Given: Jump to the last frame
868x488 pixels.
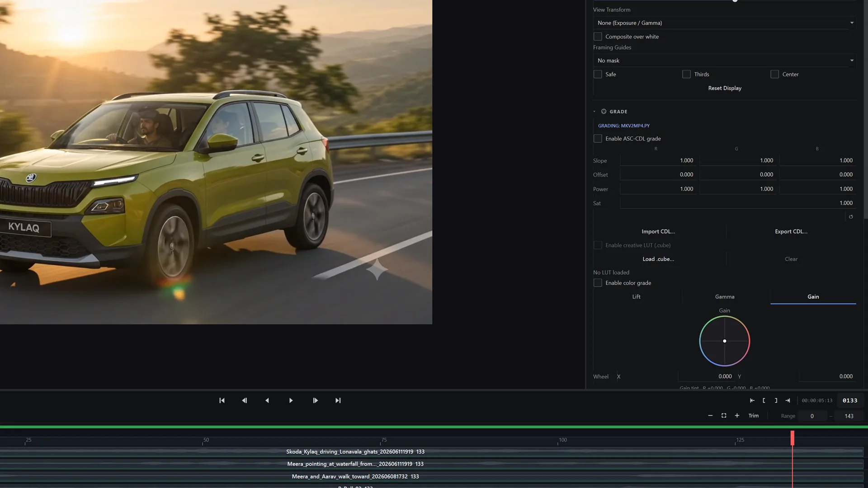Looking at the screenshot, I should tap(338, 400).
